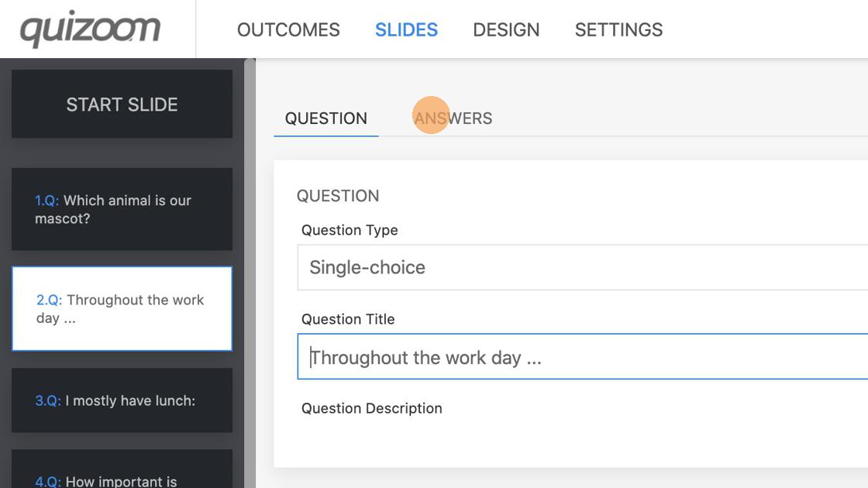Click the Question Description label
868x488 pixels.
(371, 408)
